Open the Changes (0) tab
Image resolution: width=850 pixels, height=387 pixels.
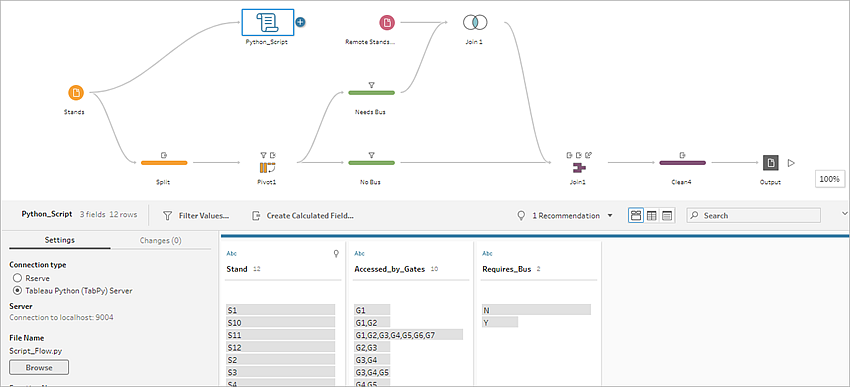click(160, 240)
